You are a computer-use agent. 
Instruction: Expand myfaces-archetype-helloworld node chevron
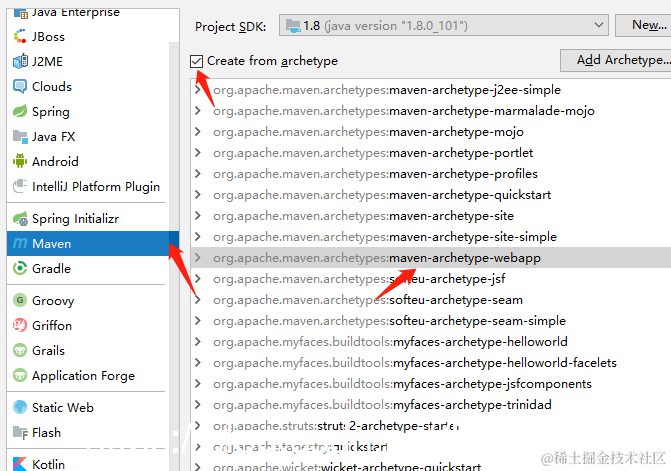(198, 341)
